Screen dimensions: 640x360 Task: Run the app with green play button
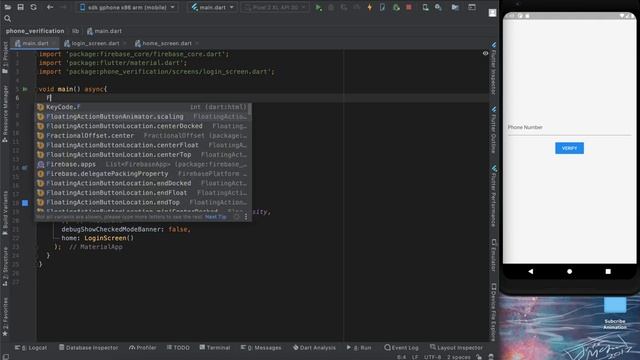[318, 7]
